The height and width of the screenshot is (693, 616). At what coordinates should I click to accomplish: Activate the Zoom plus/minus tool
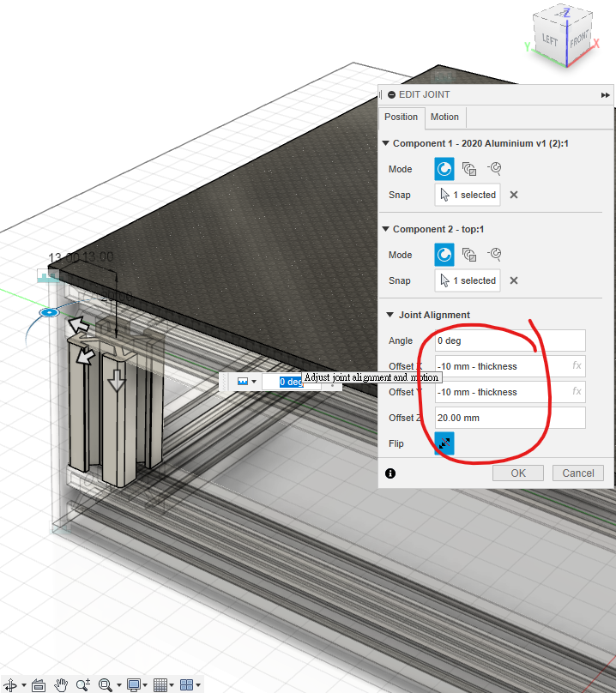click(x=82, y=684)
